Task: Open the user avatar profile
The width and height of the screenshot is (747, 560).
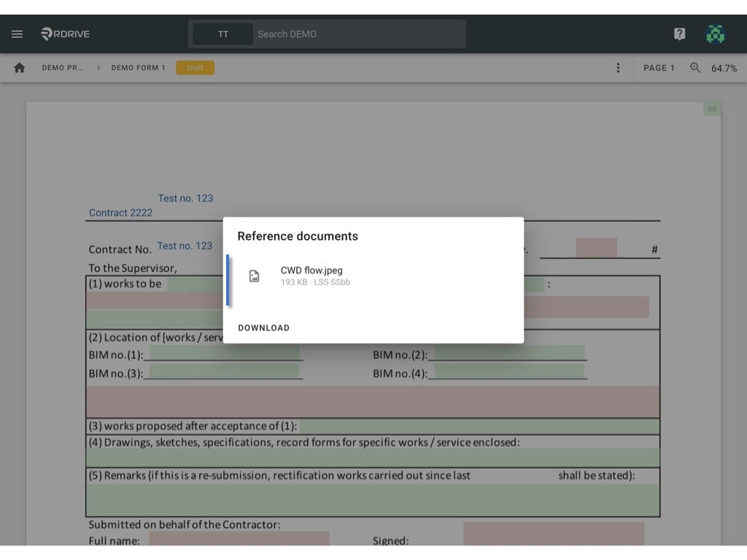Action: pyautogui.click(x=715, y=34)
